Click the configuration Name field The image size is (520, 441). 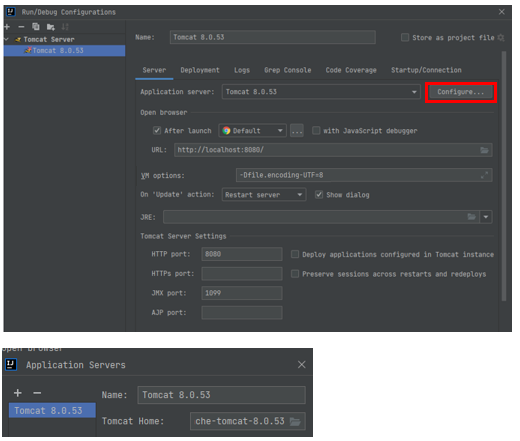(273, 37)
